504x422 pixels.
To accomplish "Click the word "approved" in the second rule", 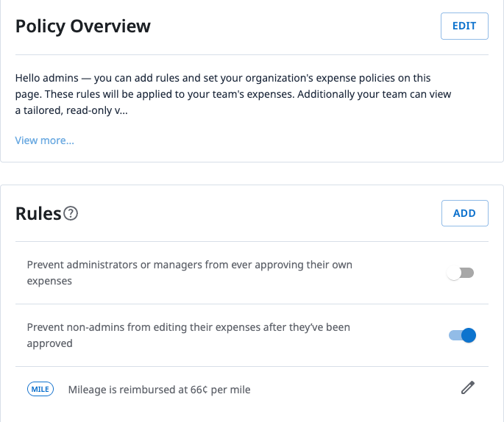I will pyautogui.click(x=50, y=343).
